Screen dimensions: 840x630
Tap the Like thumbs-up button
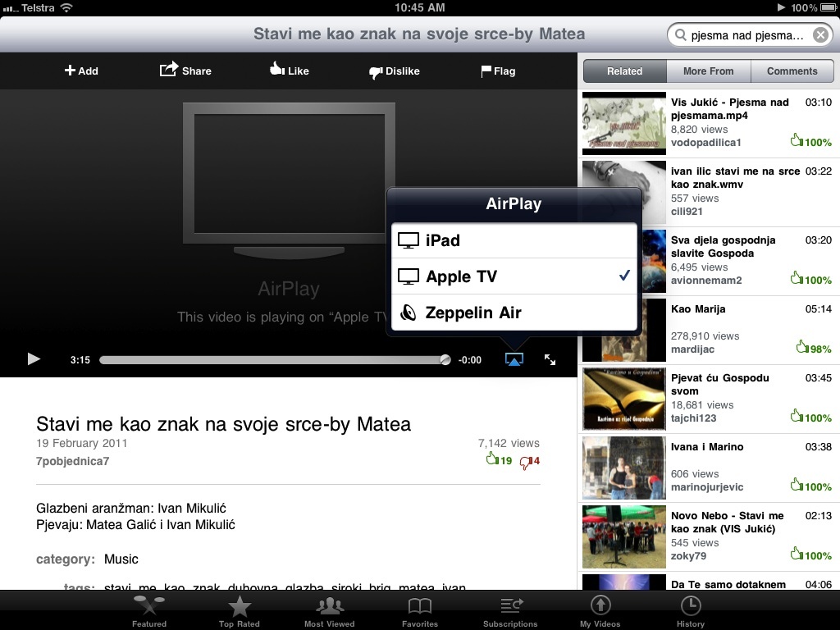click(x=290, y=71)
